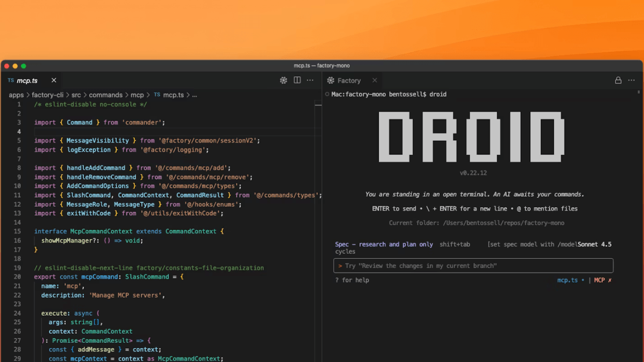Expand the trailing '...' breadcrumb symbol
Image resolution: width=644 pixels, height=362 pixels.
click(194, 95)
